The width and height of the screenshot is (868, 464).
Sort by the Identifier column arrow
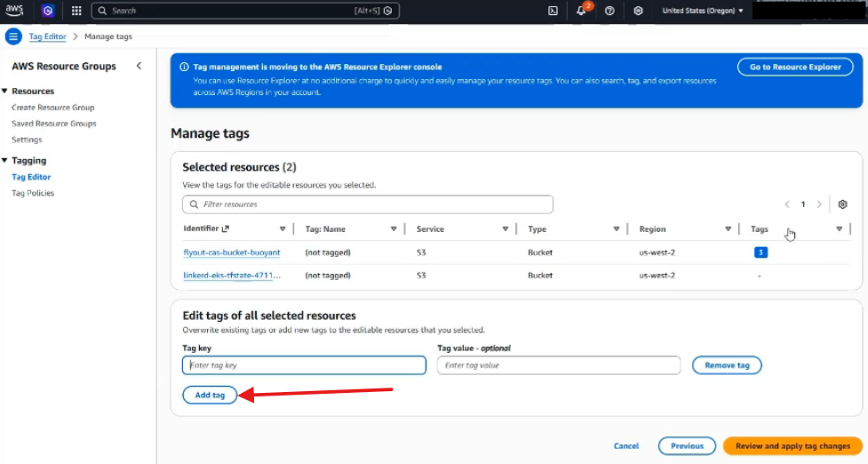283,228
